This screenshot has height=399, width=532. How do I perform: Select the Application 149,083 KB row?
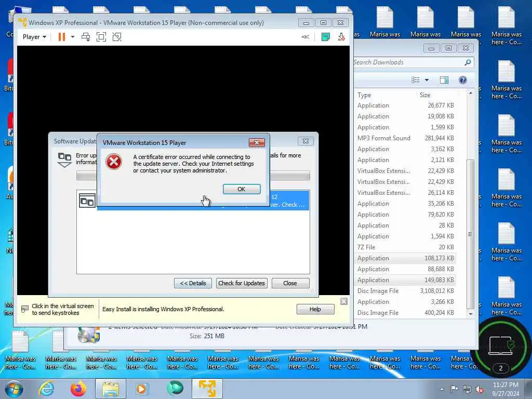pyautogui.click(x=405, y=280)
